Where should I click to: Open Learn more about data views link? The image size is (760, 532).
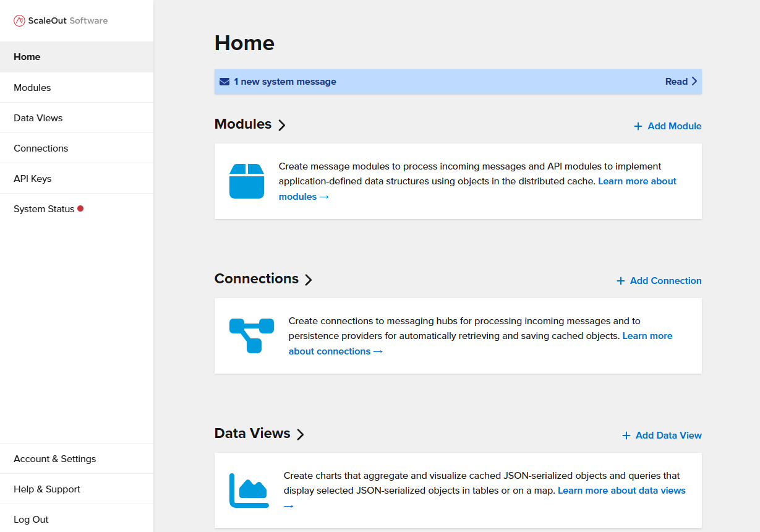coord(621,491)
